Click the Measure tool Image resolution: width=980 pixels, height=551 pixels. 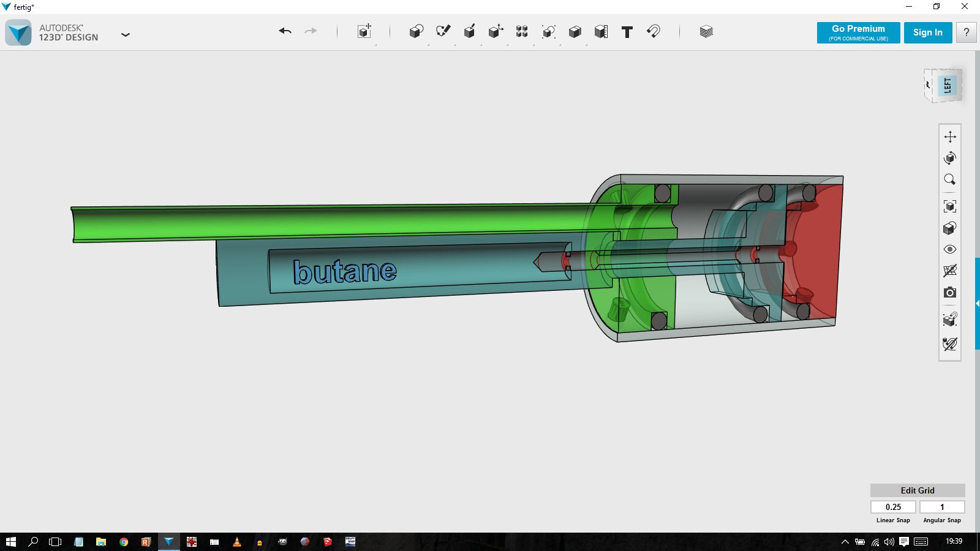coord(601,32)
